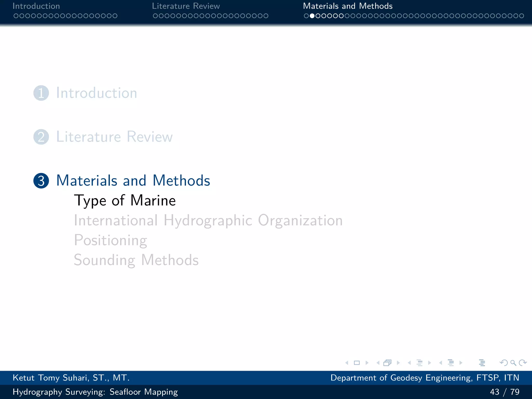
Task: Open Materials and Methods header section
Action: pyautogui.click(x=348, y=6)
